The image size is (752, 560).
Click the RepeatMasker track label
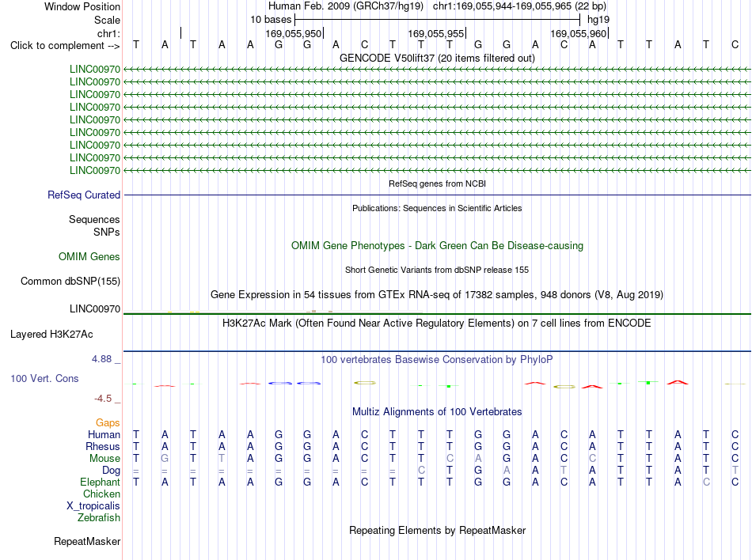pyautogui.click(x=87, y=541)
